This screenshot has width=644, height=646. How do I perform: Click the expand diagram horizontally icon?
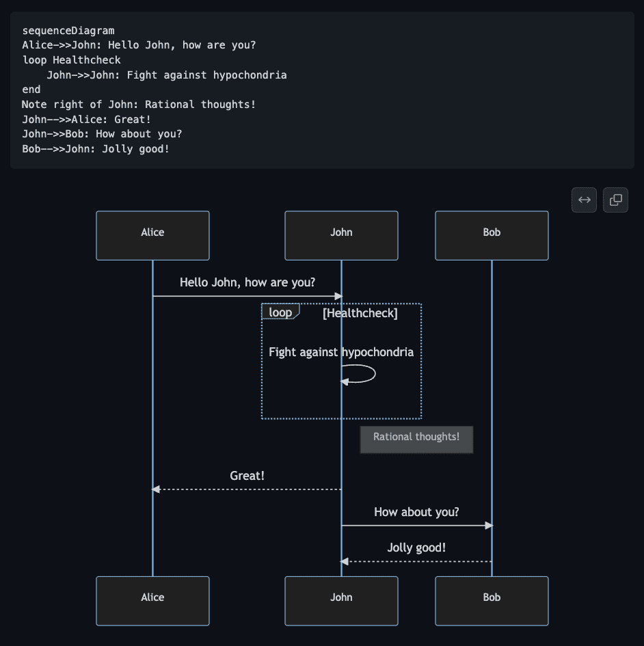pyautogui.click(x=584, y=200)
